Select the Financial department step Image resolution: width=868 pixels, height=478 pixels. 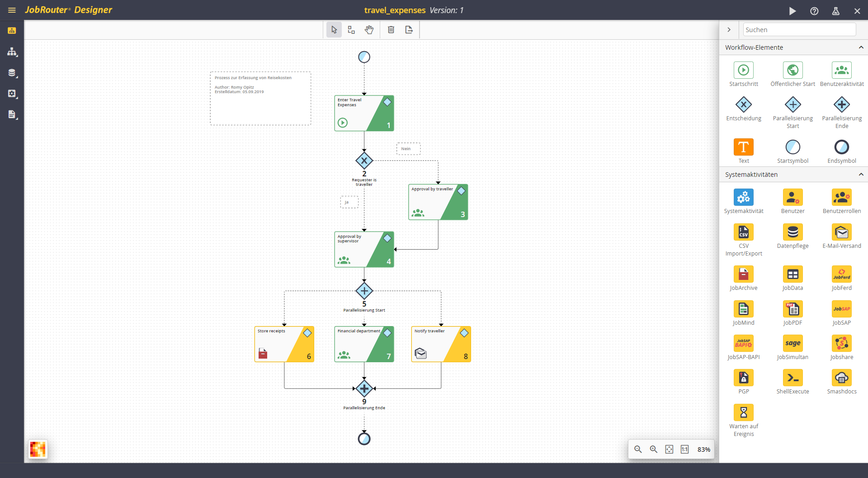364,344
